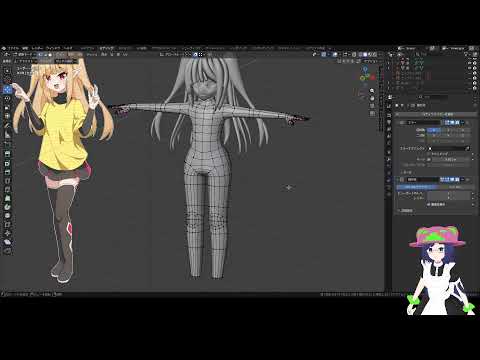Pick object with Mirror Object eyedropper
Screen dimensions: 480x360
468,148
